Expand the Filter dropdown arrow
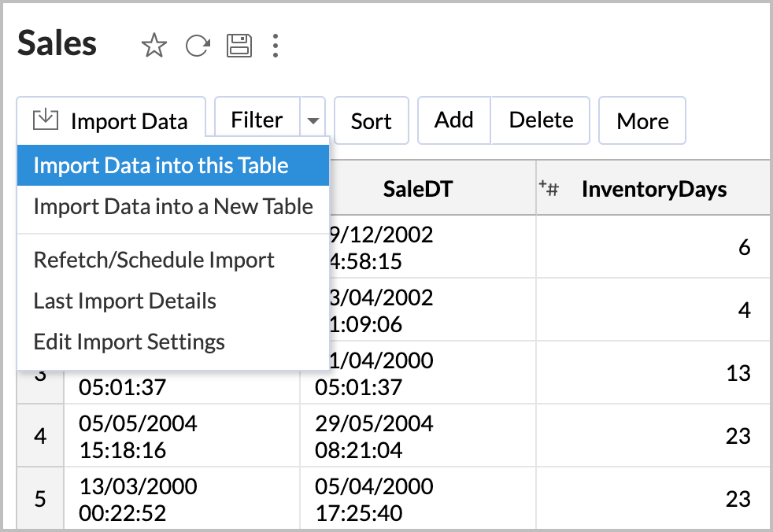This screenshot has height=532, width=773. coord(313,120)
